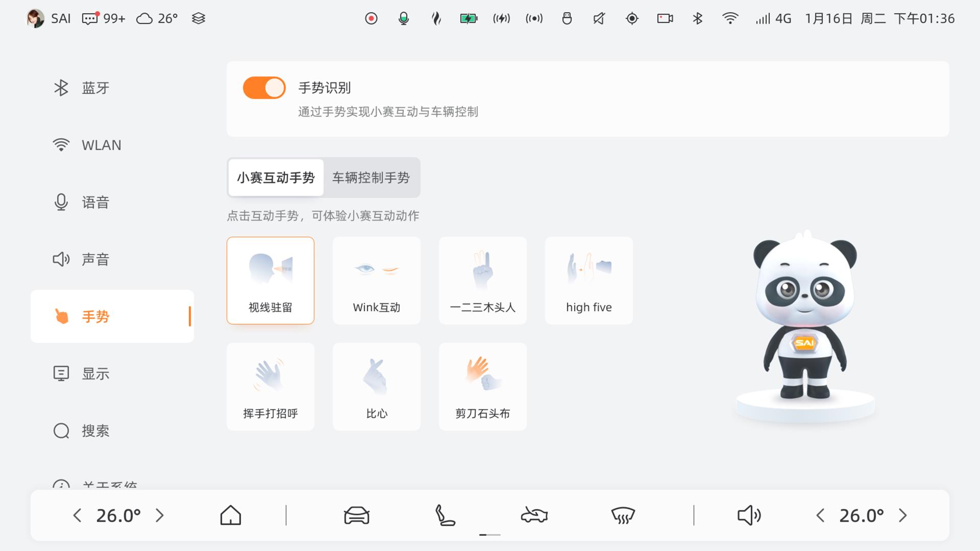980x551 pixels.
Task: Raise right zone temperature with right chevron
Action: (903, 515)
